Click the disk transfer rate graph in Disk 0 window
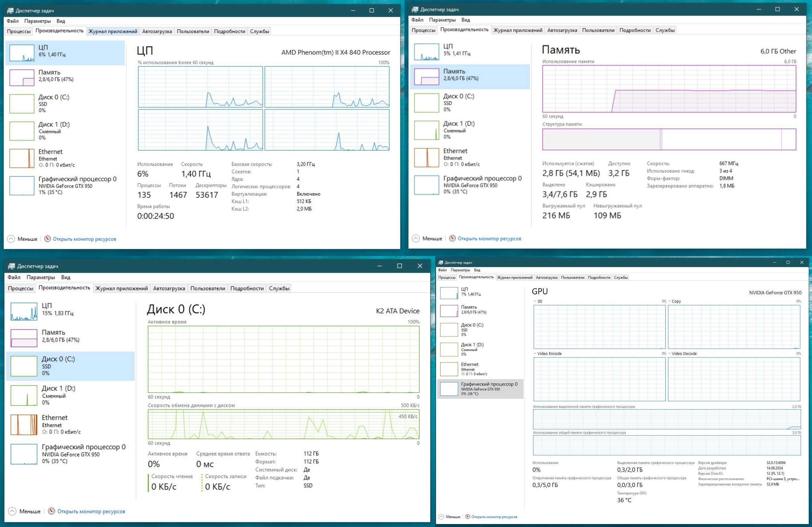Screen dimensions: 812x527 [283, 424]
